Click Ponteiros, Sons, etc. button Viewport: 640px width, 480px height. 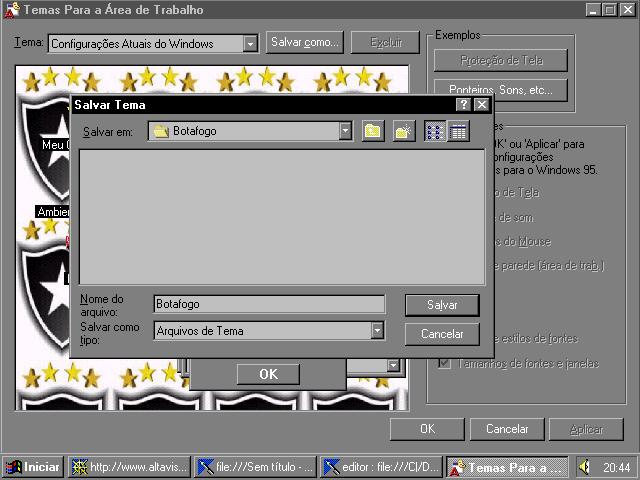(501, 89)
